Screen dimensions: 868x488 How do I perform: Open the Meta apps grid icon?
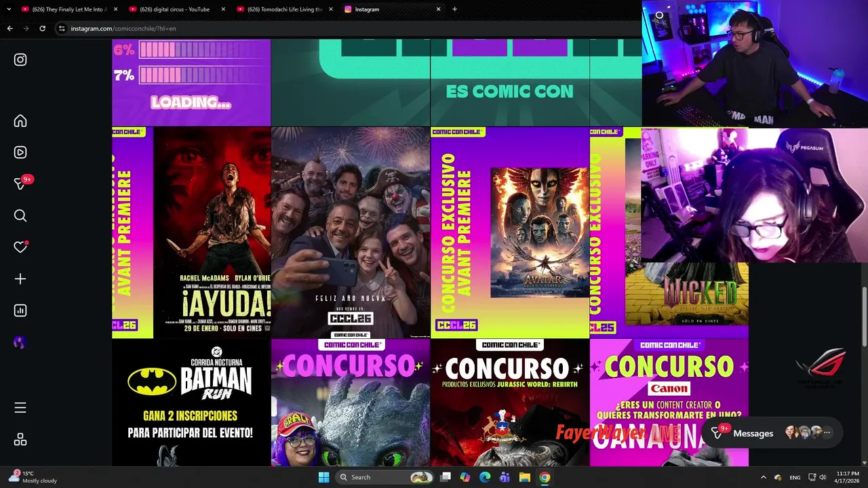coord(20,439)
